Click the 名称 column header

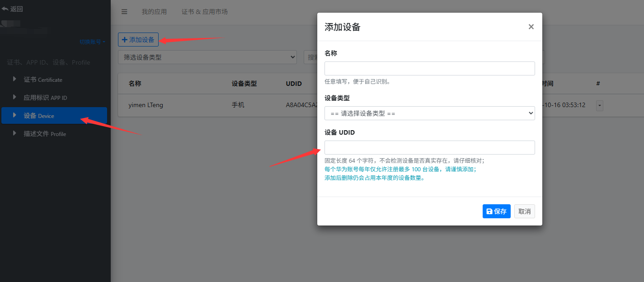click(135, 84)
